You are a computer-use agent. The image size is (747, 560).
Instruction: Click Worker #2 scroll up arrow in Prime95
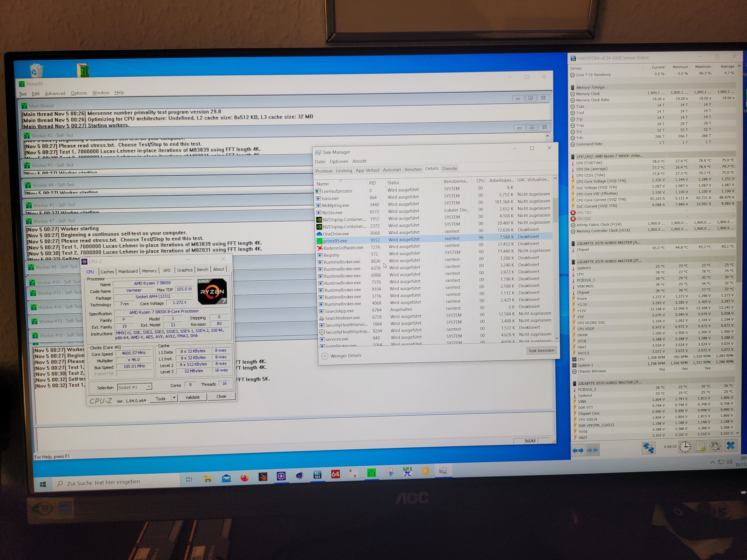[x=547, y=136]
